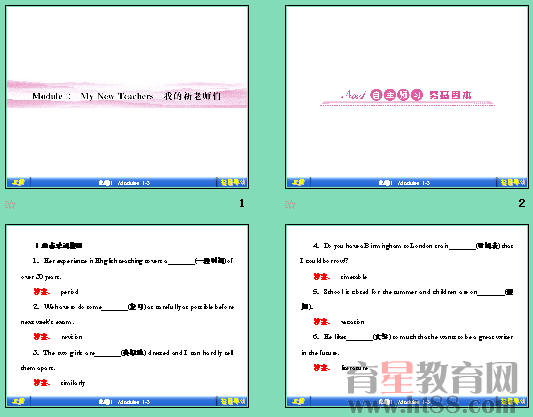Click right yellow button in slide 1 footer
The height and width of the screenshot is (417, 533).
pyautogui.click(x=233, y=183)
